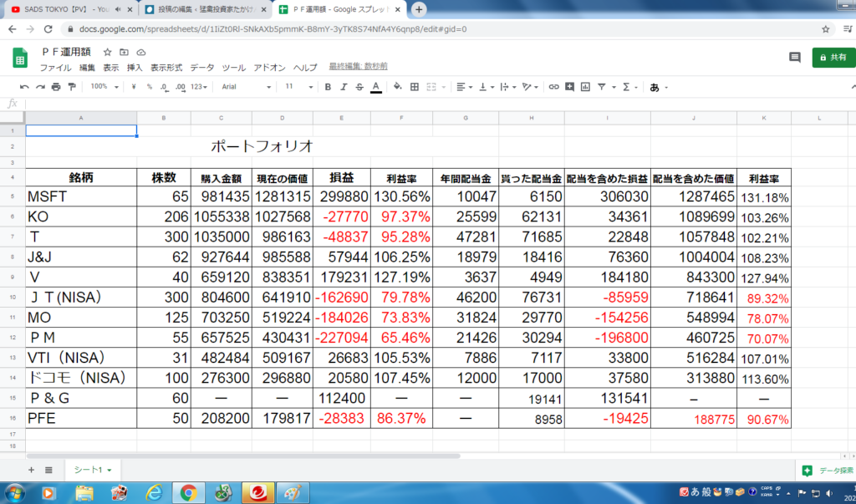Click the browser address bar
Viewport: 856px width, 504px height.
pos(443,29)
